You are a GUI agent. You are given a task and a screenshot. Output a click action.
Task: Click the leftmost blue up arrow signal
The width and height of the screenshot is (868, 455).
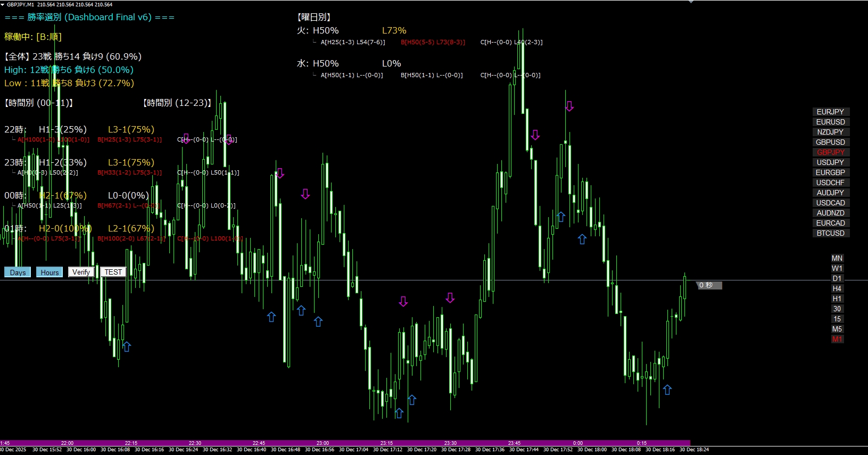(127, 347)
